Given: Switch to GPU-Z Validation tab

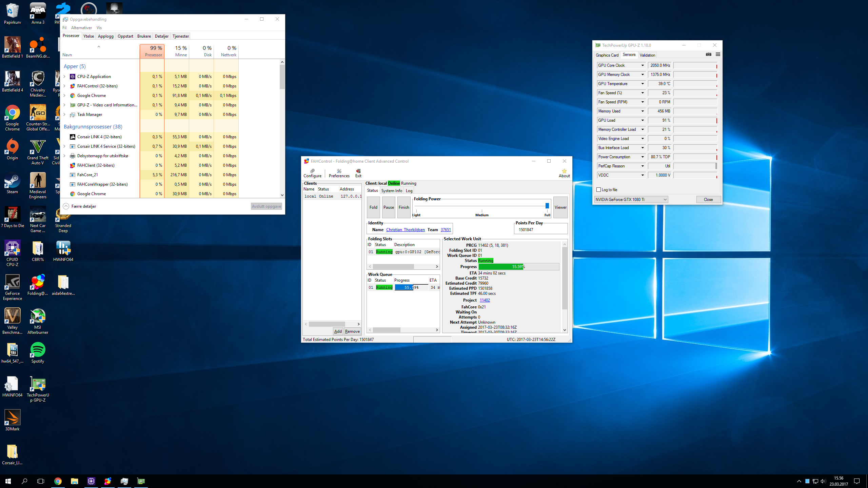Looking at the screenshot, I should (647, 55).
